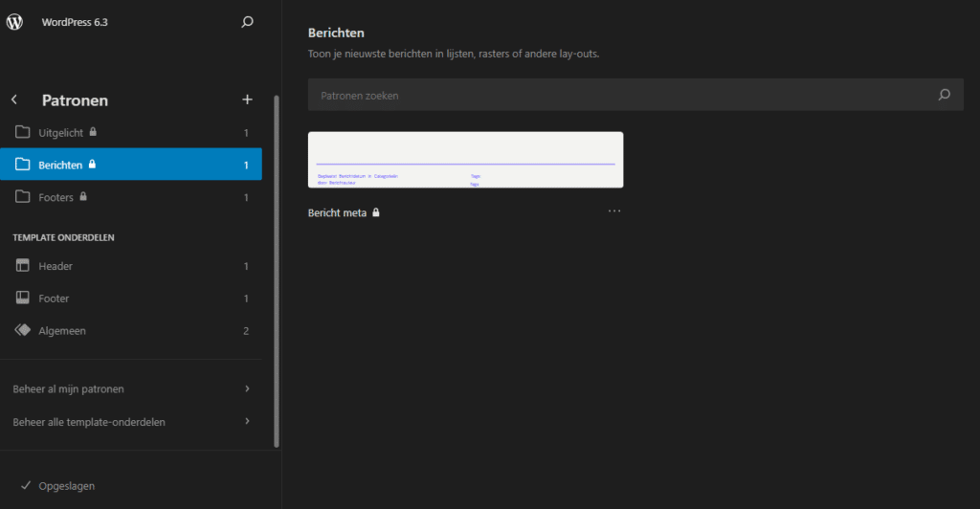
Task: Open the Algemeen template parts
Action: (x=130, y=331)
